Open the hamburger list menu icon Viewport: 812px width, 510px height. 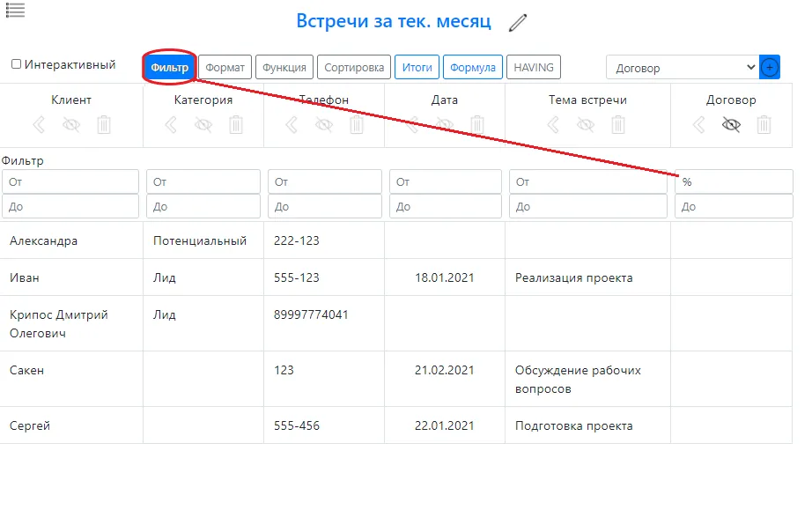click(15, 10)
